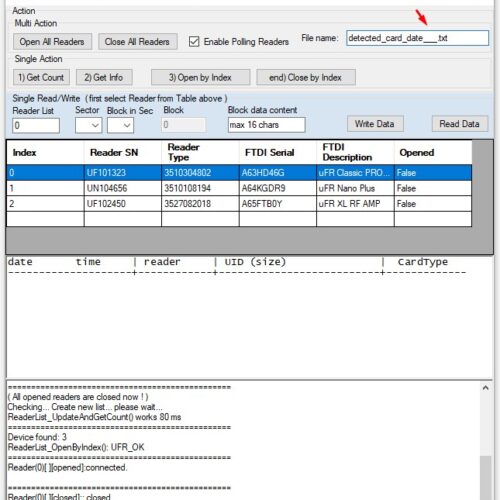This screenshot has width=500, height=500.
Task: Click the 1) Get Count button
Action: coord(41,77)
